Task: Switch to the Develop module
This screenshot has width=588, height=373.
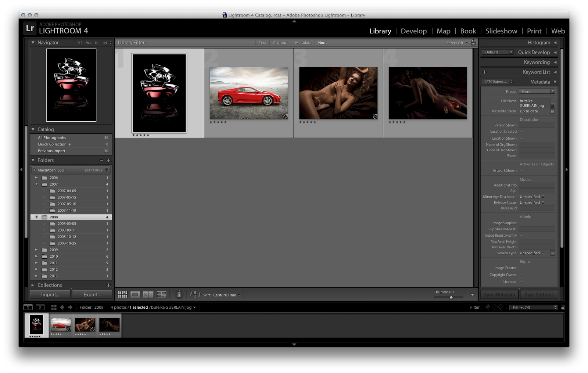Action: pos(413,31)
